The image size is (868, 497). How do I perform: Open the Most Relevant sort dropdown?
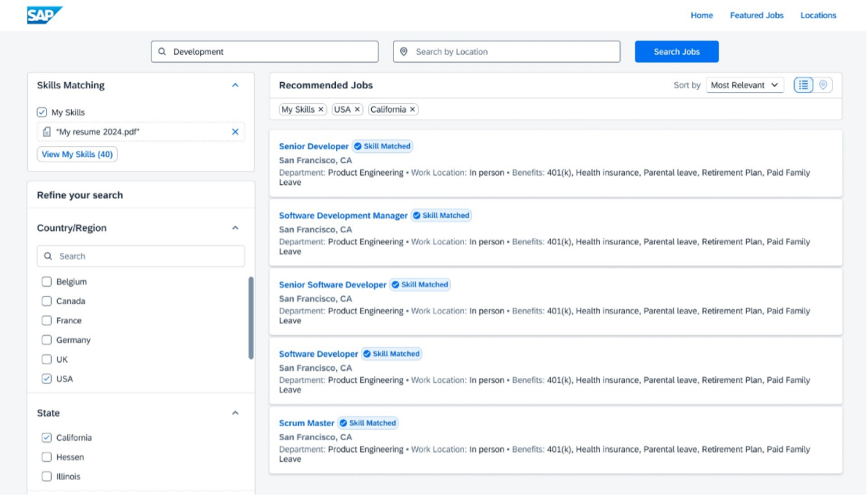[x=746, y=85]
